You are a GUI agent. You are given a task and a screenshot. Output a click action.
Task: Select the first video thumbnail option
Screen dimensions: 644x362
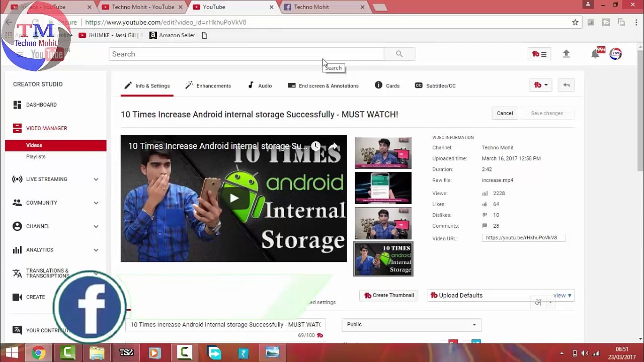383,152
